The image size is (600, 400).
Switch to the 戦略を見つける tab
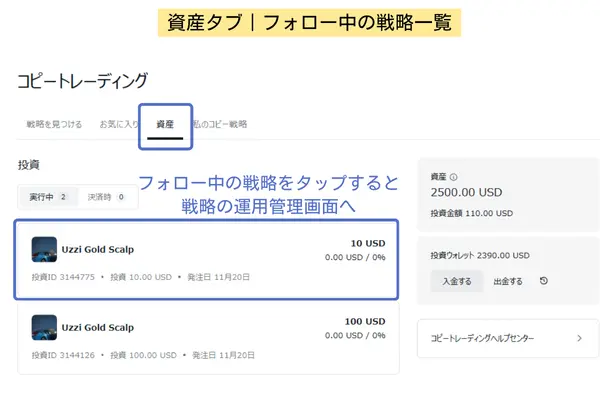[x=54, y=125]
